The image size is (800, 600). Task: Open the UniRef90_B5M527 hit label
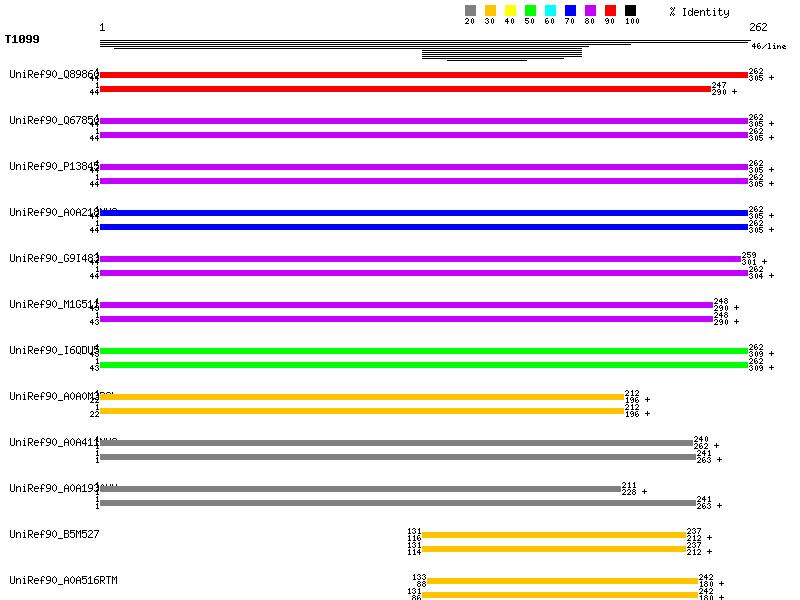(54, 534)
